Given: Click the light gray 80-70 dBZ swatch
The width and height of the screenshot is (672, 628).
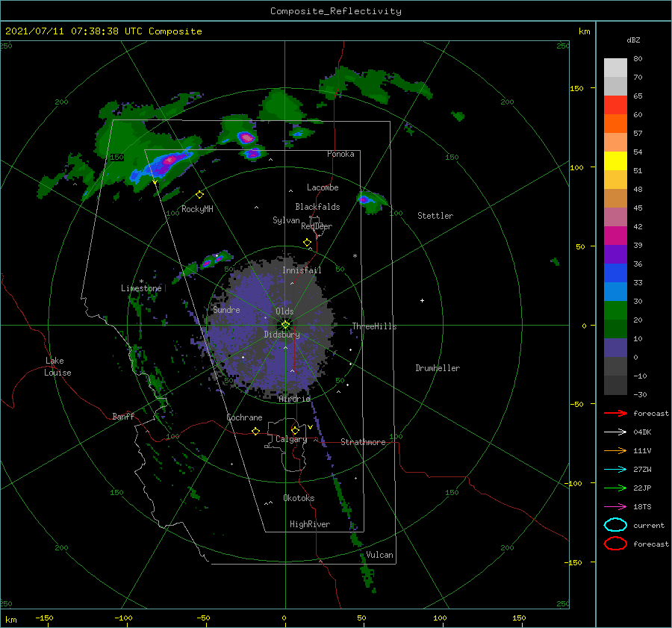Looking at the screenshot, I should click(615, 68).
